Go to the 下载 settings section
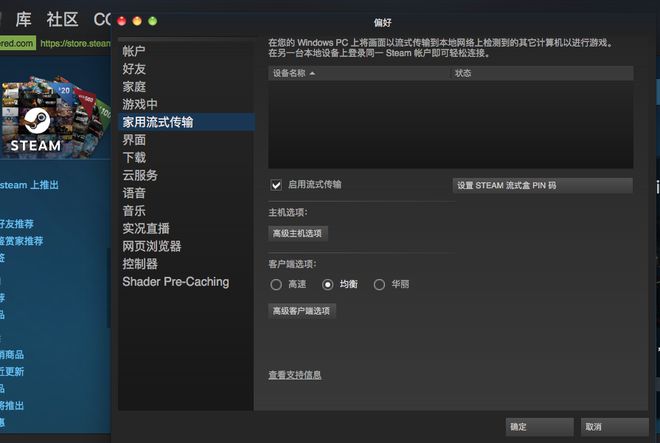The width and height of the screenshot is (660, 443). [135, 158]
